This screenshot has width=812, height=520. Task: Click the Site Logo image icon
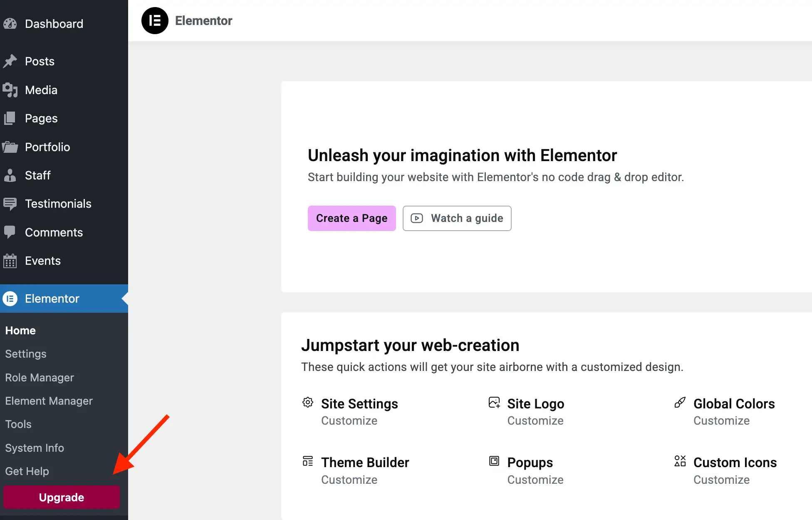tap(494, 403)
